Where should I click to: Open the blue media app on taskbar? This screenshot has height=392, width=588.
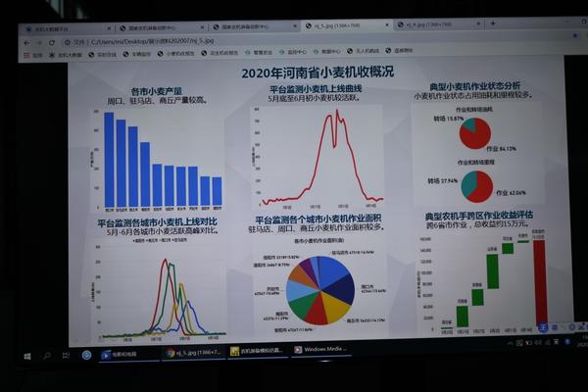coord(124,352)
